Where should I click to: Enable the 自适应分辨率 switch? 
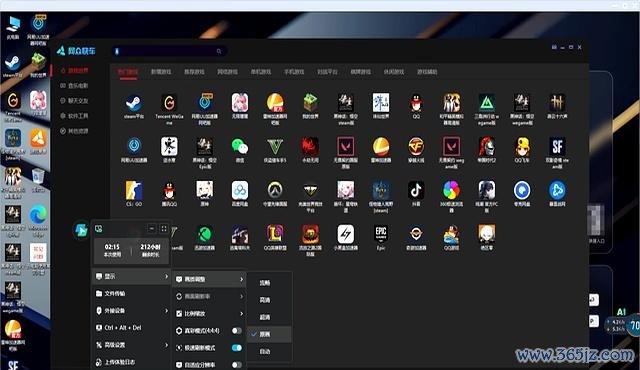point(236,365)
